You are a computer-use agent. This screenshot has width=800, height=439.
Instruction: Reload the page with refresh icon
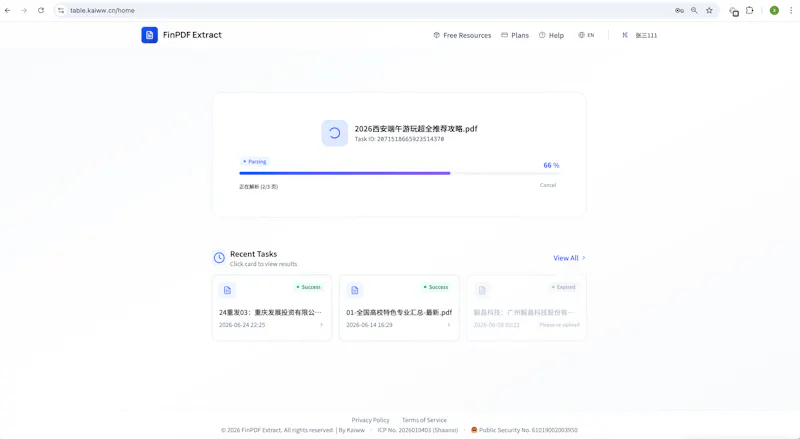click(x=41, y=10)
